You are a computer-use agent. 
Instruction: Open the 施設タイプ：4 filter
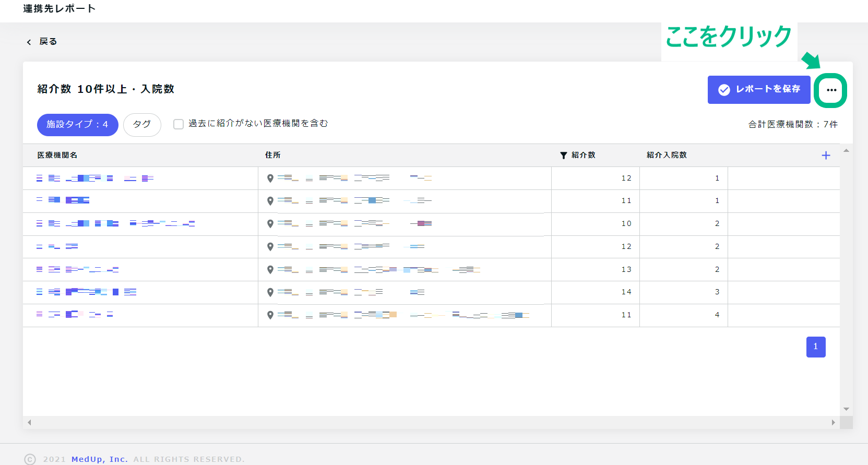pyautogui.click(x=78, y=125)
